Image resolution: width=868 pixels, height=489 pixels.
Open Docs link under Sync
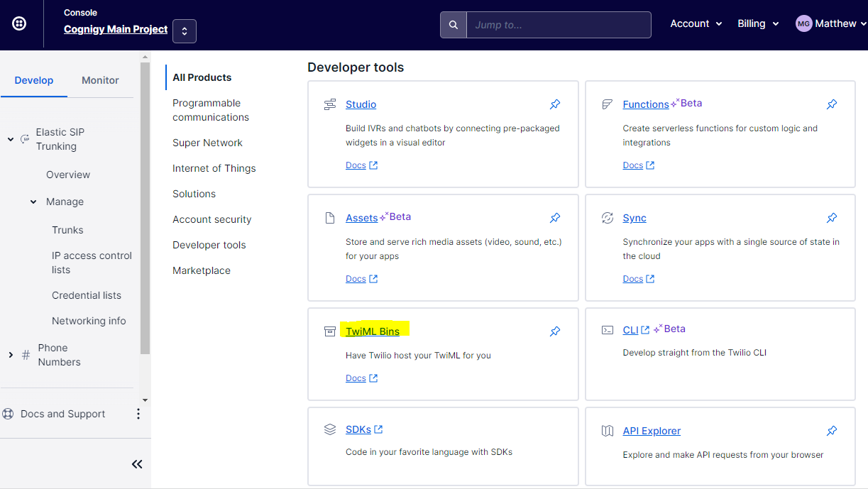coord(638,279)
